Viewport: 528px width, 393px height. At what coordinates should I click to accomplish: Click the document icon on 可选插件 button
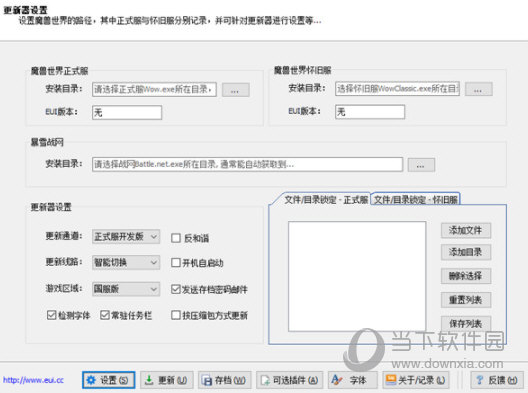coord(265,380)
